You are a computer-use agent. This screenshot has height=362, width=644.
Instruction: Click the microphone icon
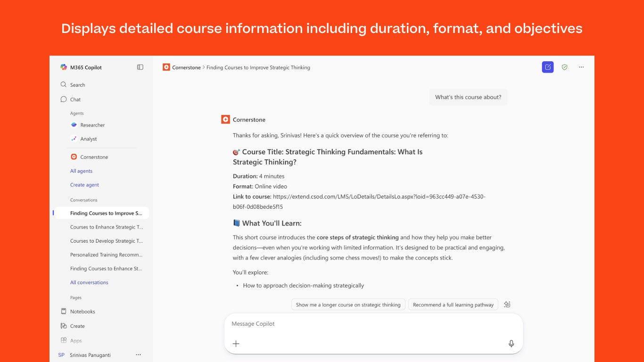pyautogui.click(x=512, y=344)
